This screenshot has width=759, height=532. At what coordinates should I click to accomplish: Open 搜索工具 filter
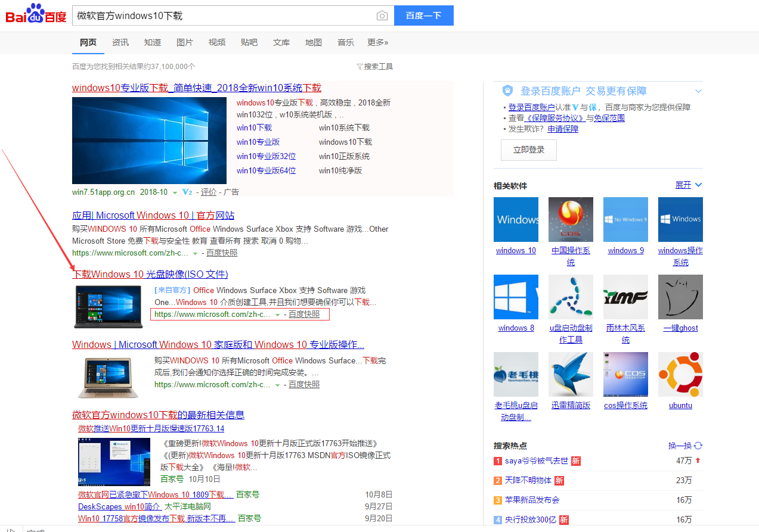click(x=375, y=67)
